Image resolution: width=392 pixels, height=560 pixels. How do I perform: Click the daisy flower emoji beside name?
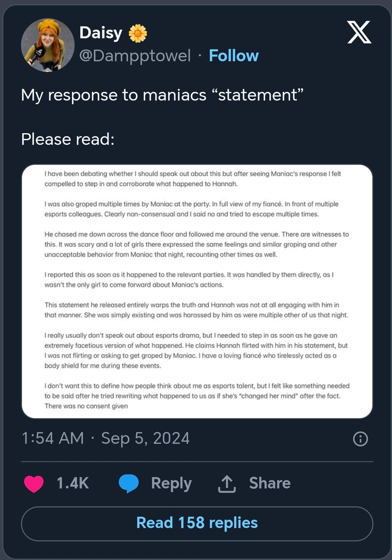(x=138, y=33)
